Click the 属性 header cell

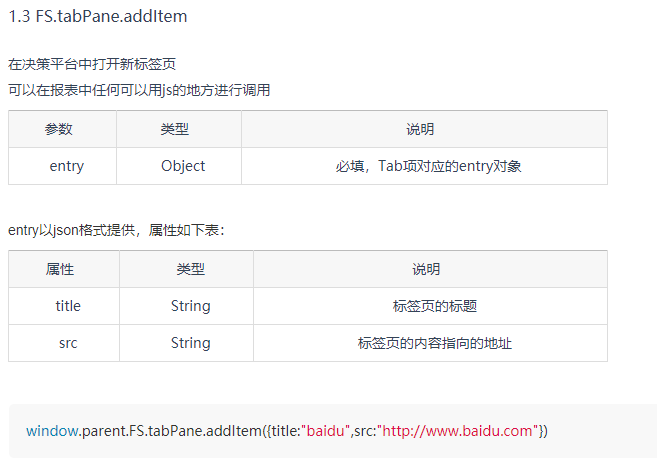click(64, 269)
